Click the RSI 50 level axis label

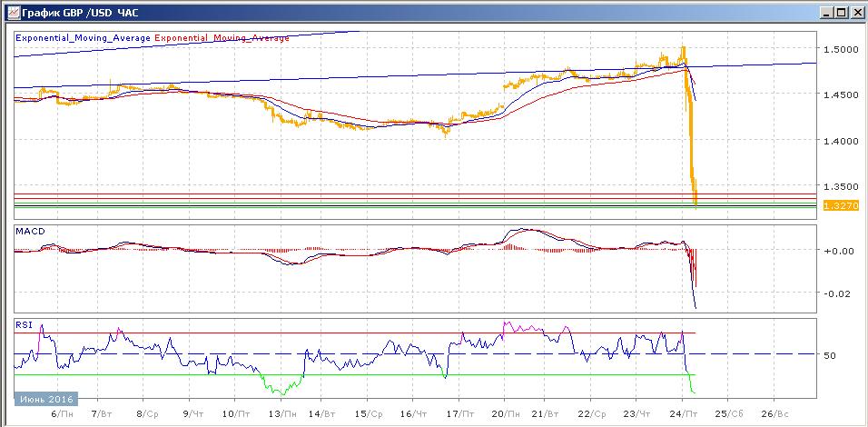click(x=830, y=355)
